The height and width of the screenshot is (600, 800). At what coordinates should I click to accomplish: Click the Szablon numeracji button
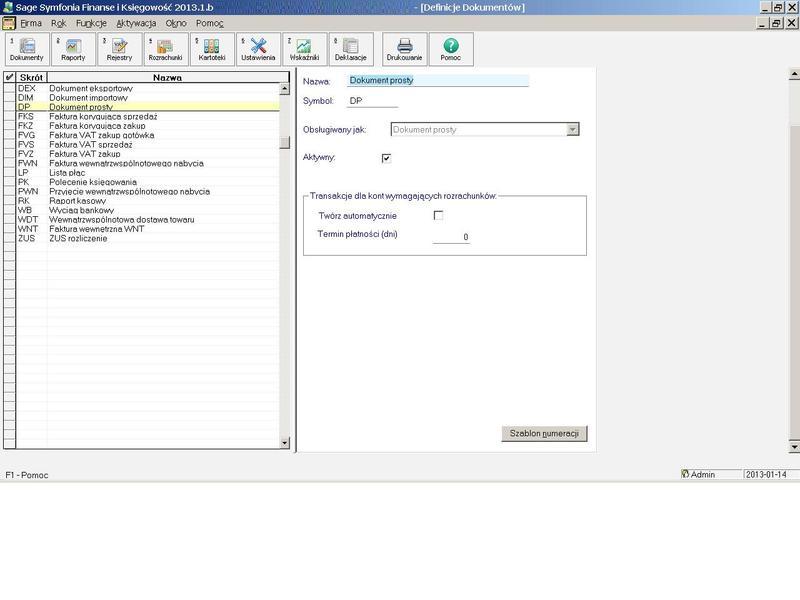(x=544, y=434)
